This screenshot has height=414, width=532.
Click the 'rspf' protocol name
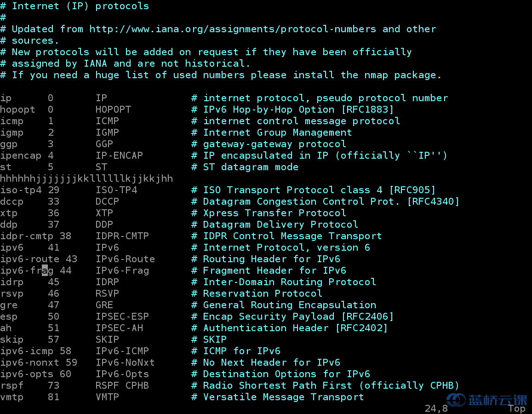click(12, 385)
